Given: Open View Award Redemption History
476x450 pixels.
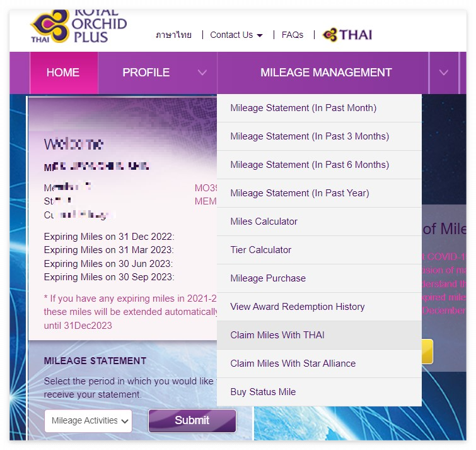Looking at the screenshot, I should 320,307.
